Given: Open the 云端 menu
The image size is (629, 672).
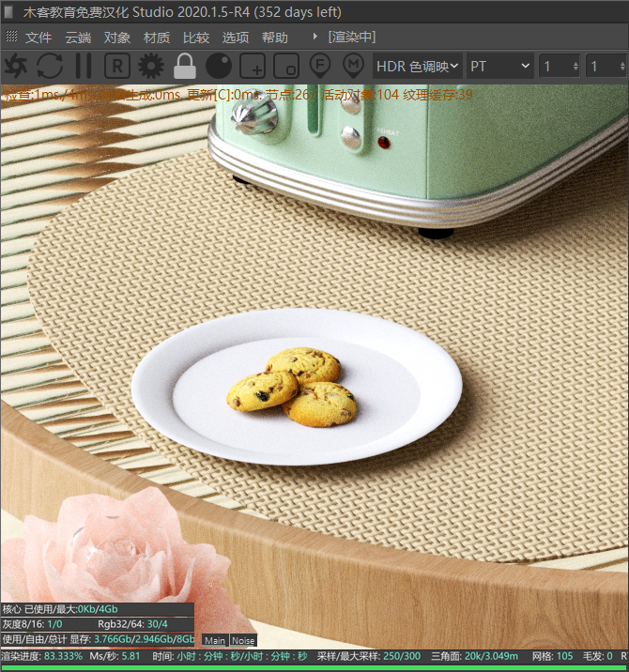Looking at the screenshot, I should 78,38.
